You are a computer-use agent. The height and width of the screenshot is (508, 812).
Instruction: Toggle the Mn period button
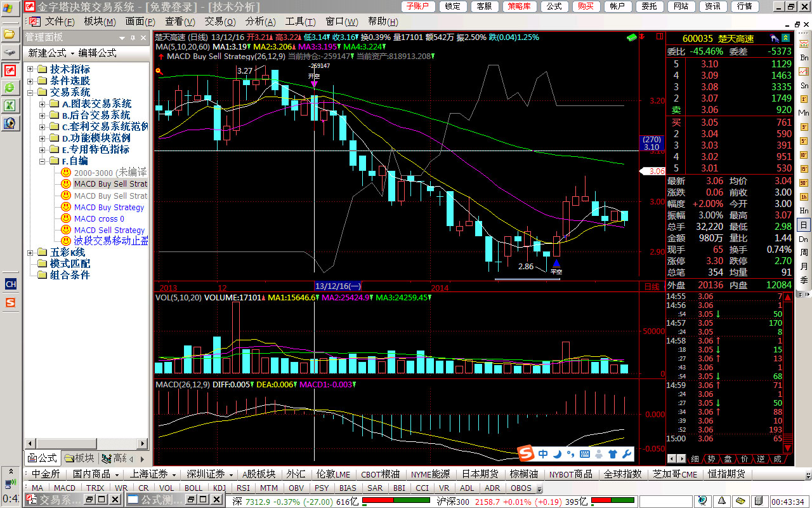coord(804,112)
